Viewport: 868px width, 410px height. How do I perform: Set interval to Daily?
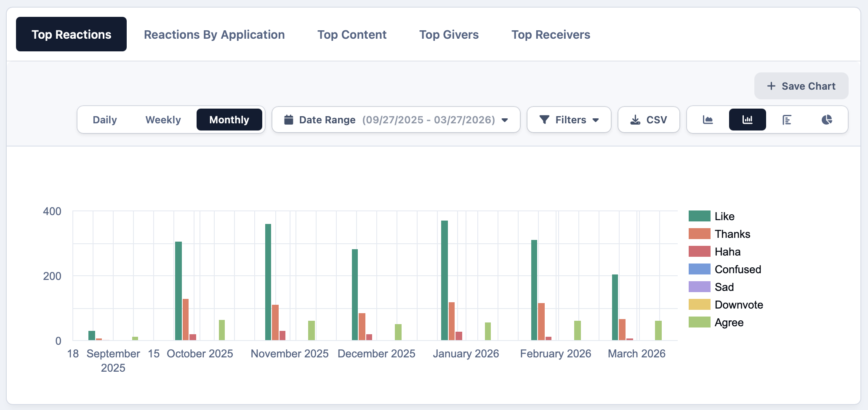[105, 120]
